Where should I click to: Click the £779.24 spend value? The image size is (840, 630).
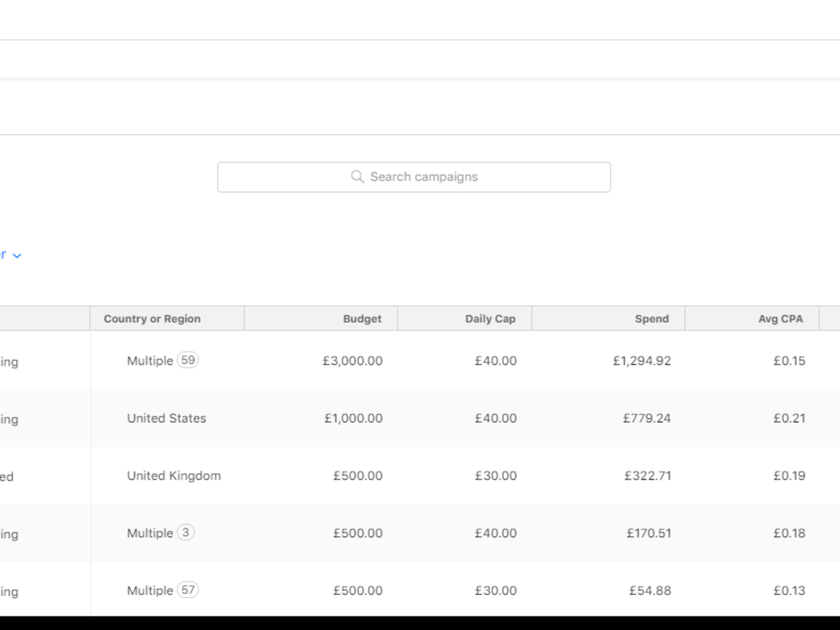coord(647,418)
